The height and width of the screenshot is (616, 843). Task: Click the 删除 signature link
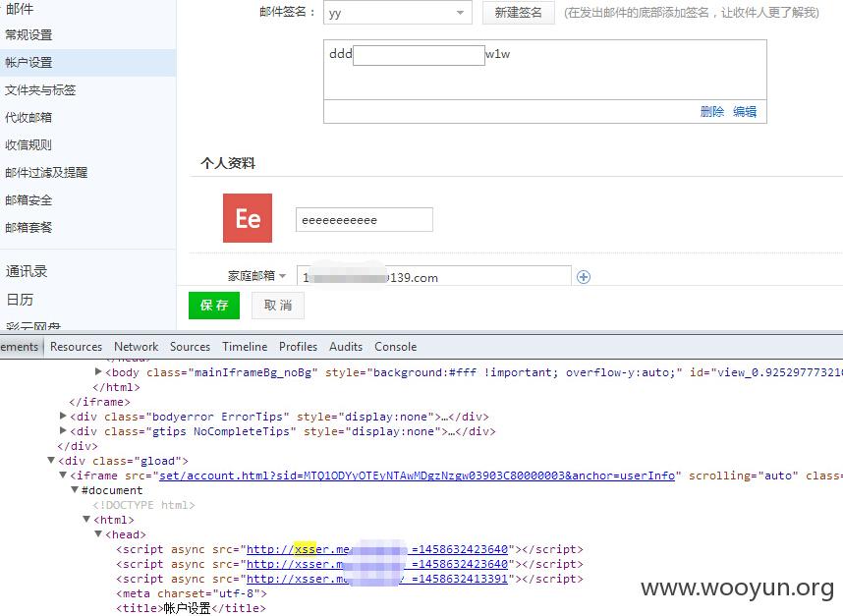[711, 111]
